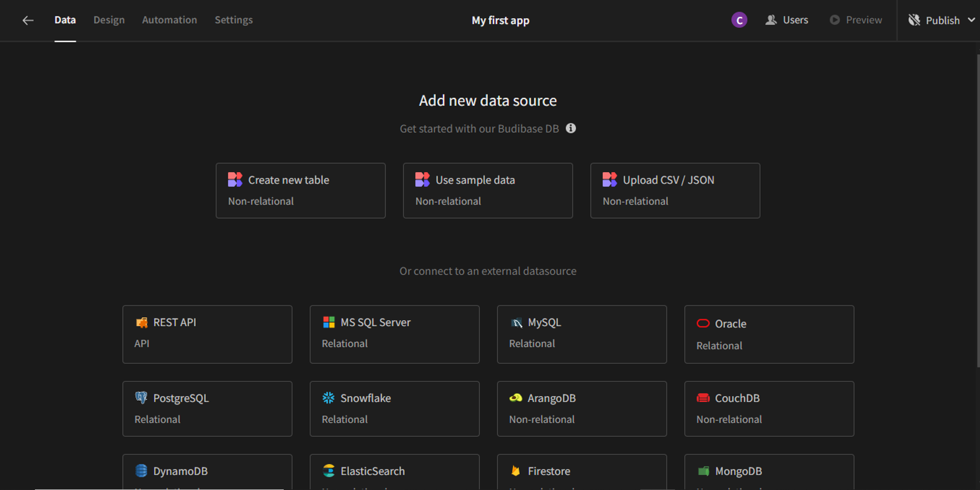Click the Users people icon
Viewport: 980px width, 490px height.
pos(771,20)
